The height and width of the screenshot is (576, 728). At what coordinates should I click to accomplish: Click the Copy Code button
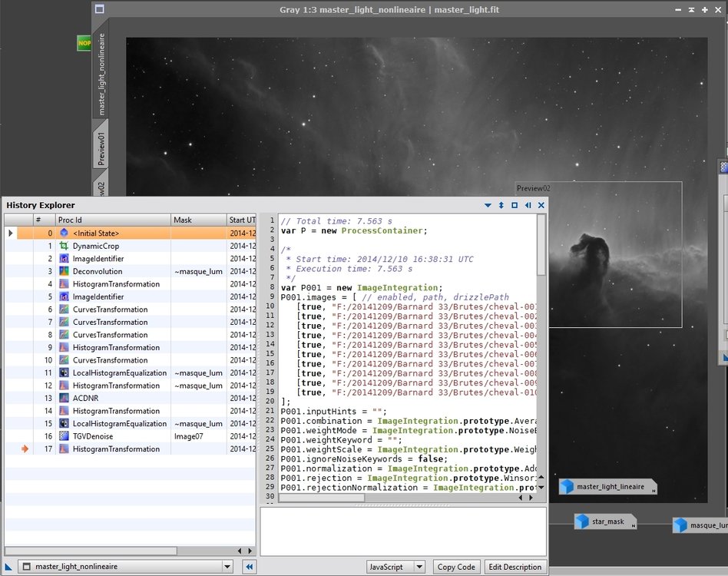point(455,567)
